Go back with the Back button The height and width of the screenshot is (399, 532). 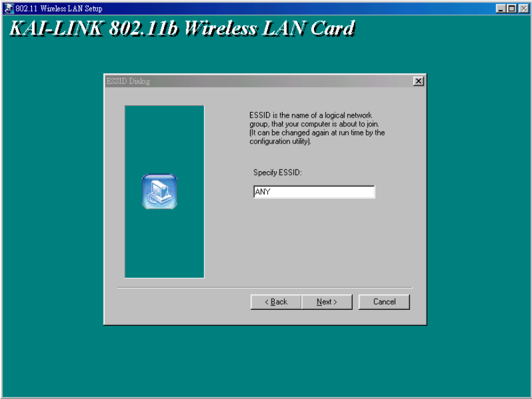click(276, 302)
